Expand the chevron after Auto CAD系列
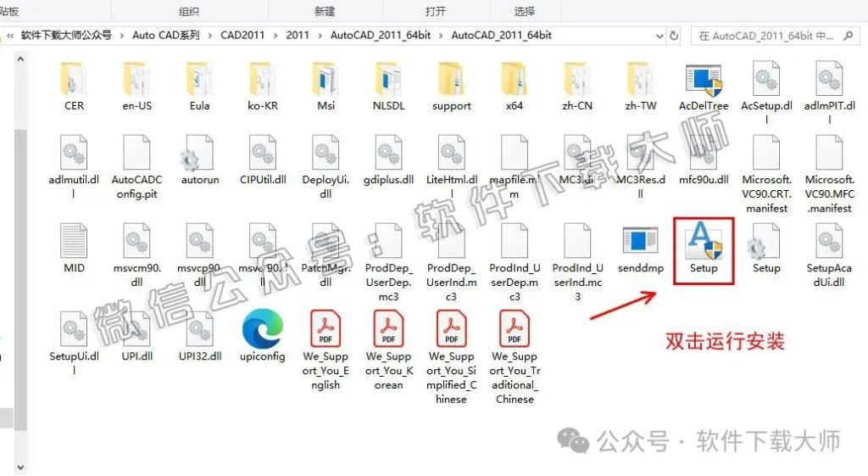868x476 pixels. 210,36
